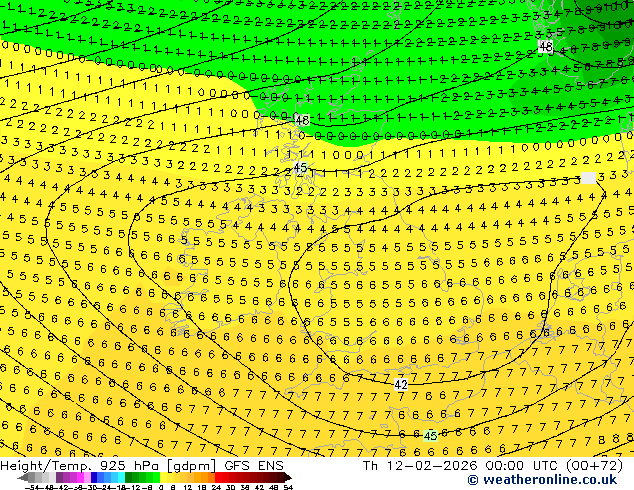The height and width of the screenshot is (490, 634).
Task: Click the "(00+72)" forecast offset text
Action: point(593,466)
